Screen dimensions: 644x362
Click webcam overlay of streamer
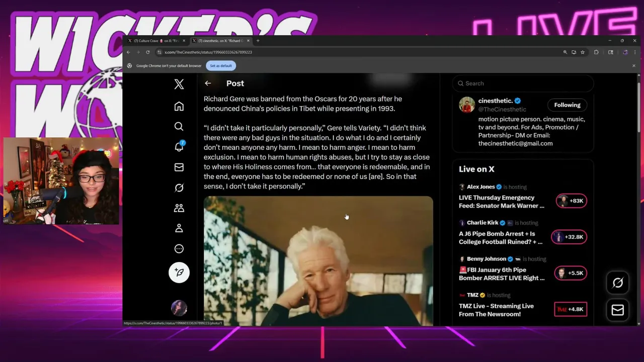[61, 181]
